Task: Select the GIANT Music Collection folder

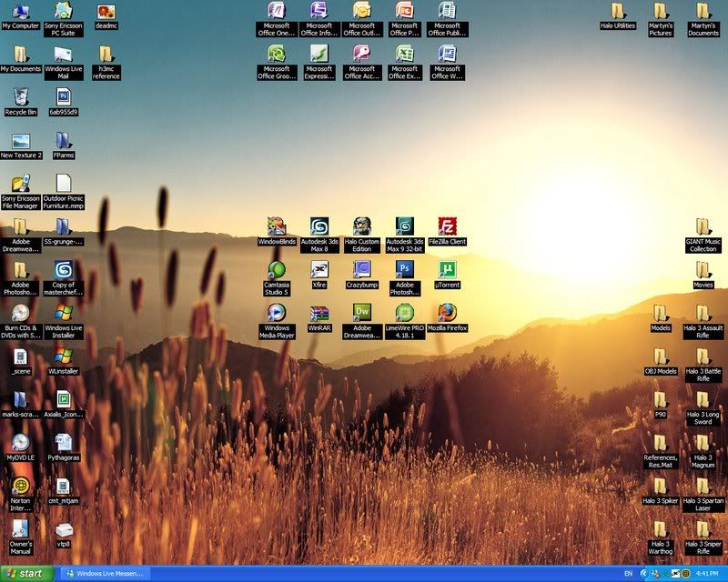Action: (x=703, y=226)
